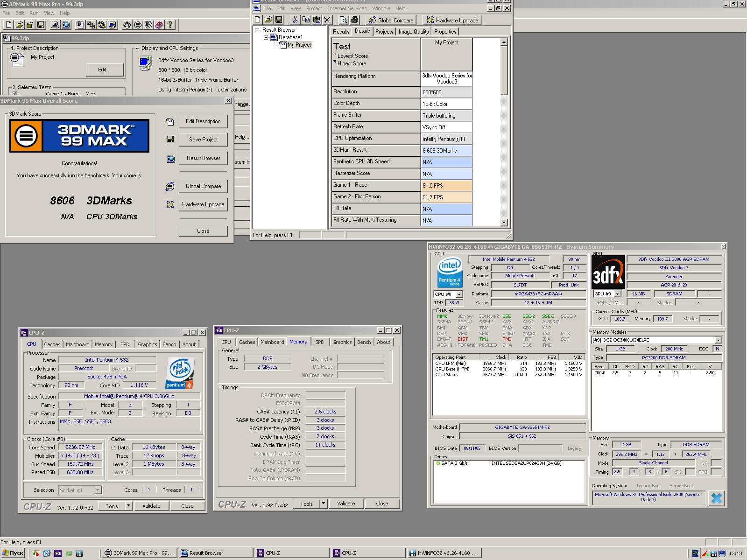Click the purple CPU-Z quick launch icon in taskbar
The image size is (747, 560).
(58, 553)
